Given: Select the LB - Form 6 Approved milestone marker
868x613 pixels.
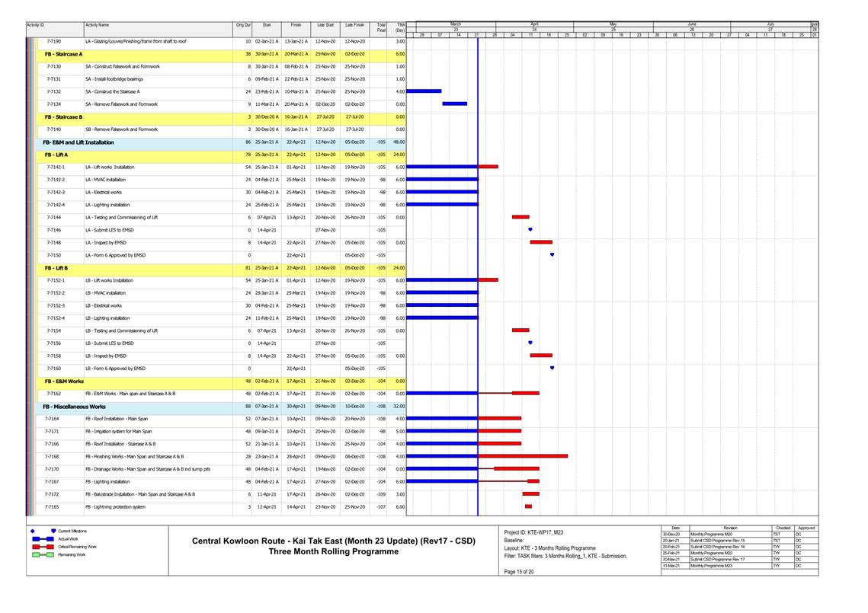Looking at the screenshot, I should [x=552, y=368].
